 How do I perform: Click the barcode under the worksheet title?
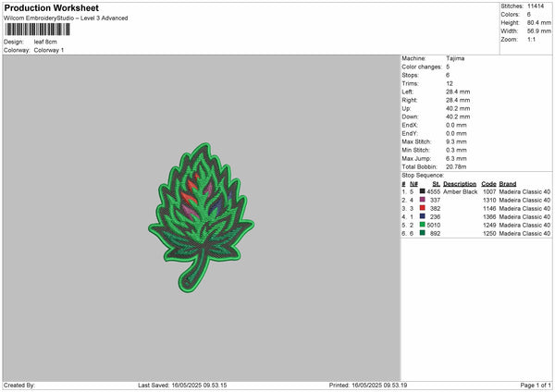pyautogui.click(x=38, y=30)
